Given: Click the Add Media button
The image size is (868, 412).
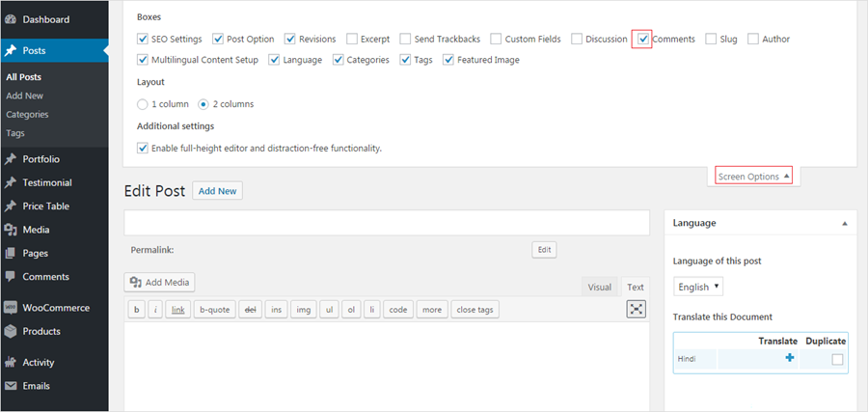Looking at the screenshot, I should (x=159, y=283).
